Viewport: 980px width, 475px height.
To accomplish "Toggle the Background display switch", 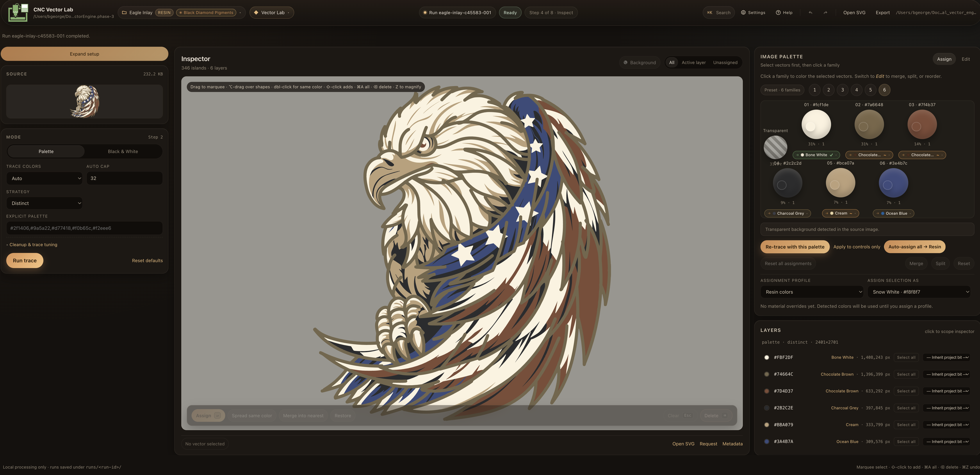I will pyautogui.click(x=639, y=62).
